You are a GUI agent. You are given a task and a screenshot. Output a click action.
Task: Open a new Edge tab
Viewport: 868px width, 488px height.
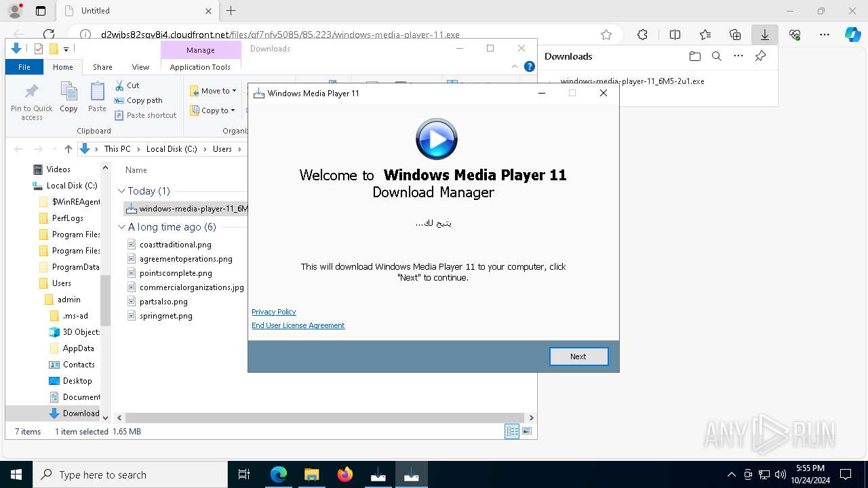coord(231,11)
